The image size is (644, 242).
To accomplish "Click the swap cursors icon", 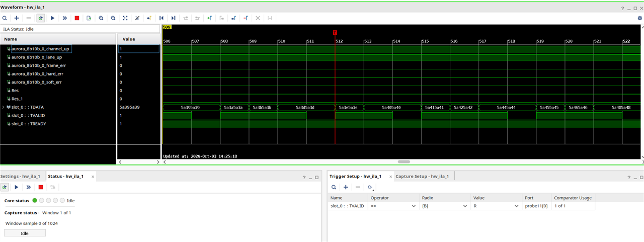I will coord(270,18).
